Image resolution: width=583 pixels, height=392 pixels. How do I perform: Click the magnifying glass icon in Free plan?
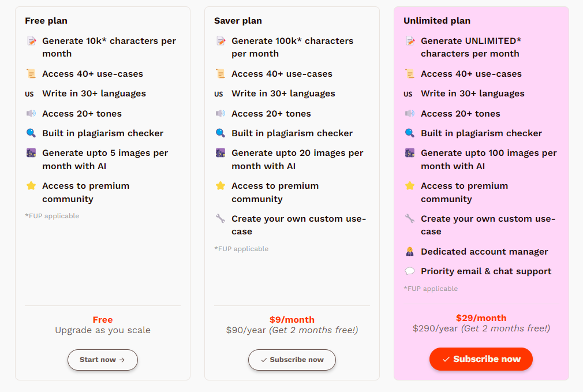click(x=31, y=133)
